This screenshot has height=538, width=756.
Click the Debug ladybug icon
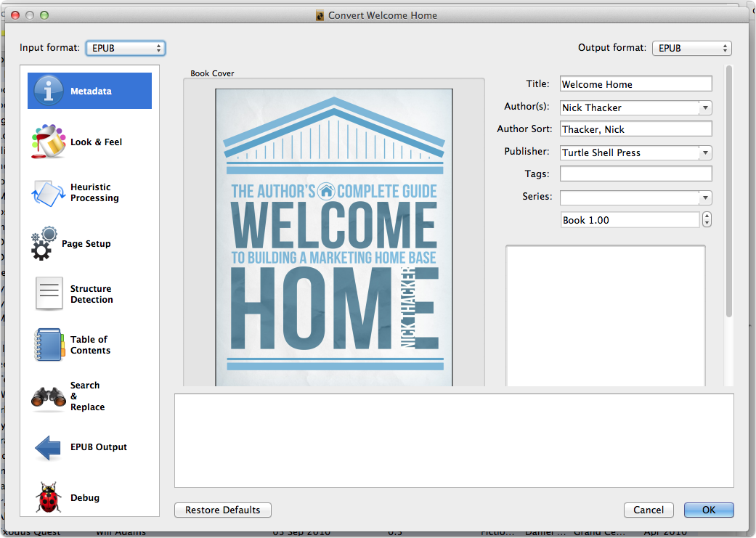[x=48, y=497]
